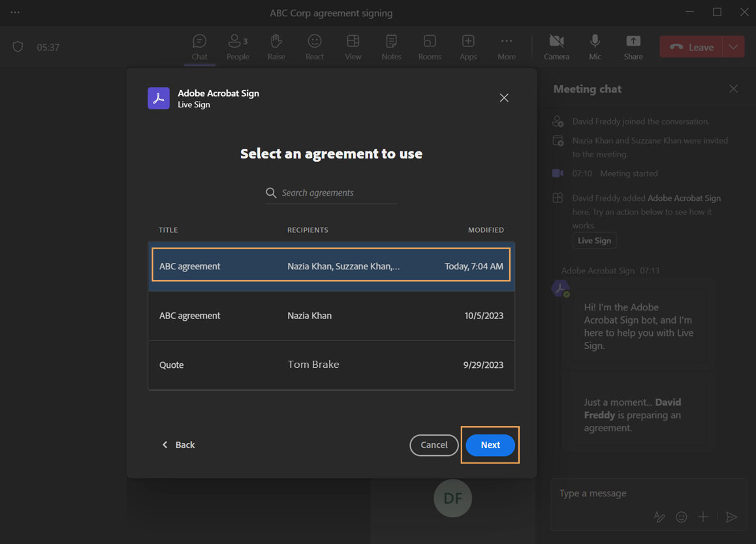Open the hidden chevron menu at top left
This screenshot has height=544, width=756.
click(14, 12)
